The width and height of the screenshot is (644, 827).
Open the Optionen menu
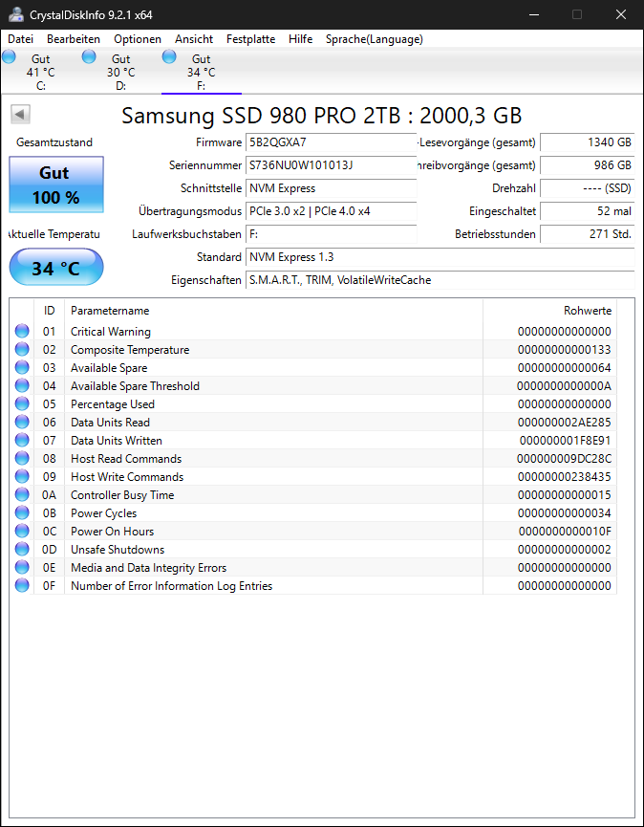click(x=138, y=39)
